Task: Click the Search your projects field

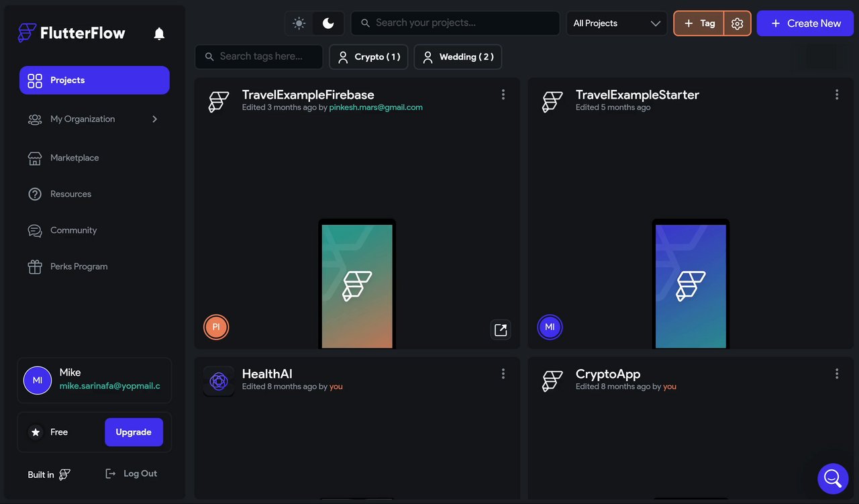Action: tap(455, 23)
